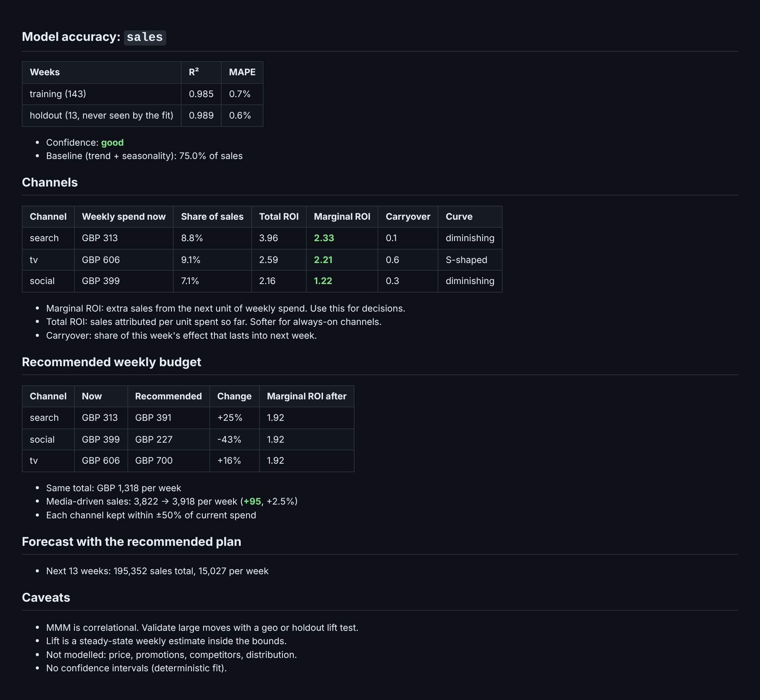Screen dimensions: 760x700
Task: Click the 'Recommended' column header
Action: click(x=168, y=397)
